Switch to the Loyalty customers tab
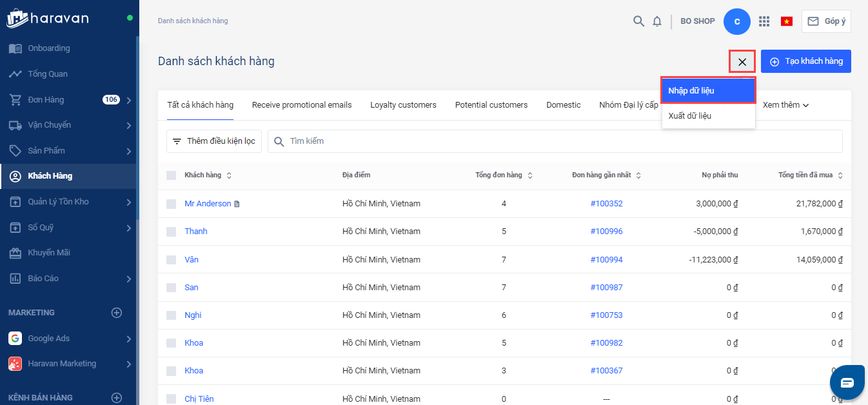868x405 pixels. click(x=403, y=105)
